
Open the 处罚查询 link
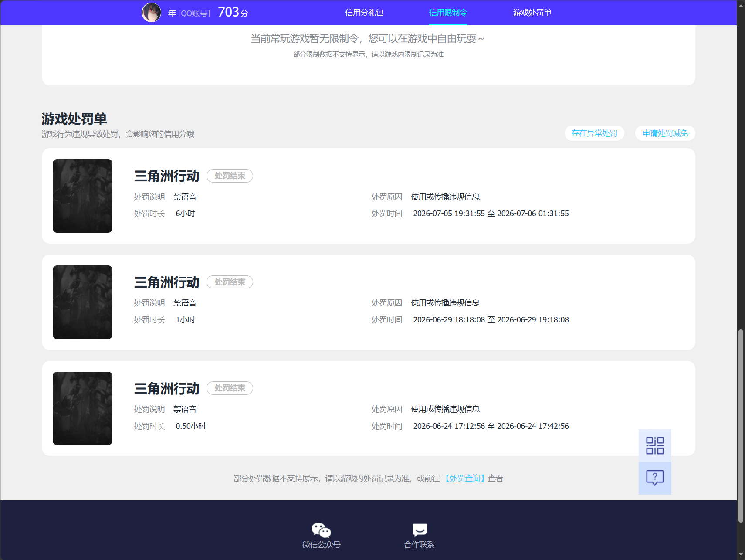pos(465,479)
